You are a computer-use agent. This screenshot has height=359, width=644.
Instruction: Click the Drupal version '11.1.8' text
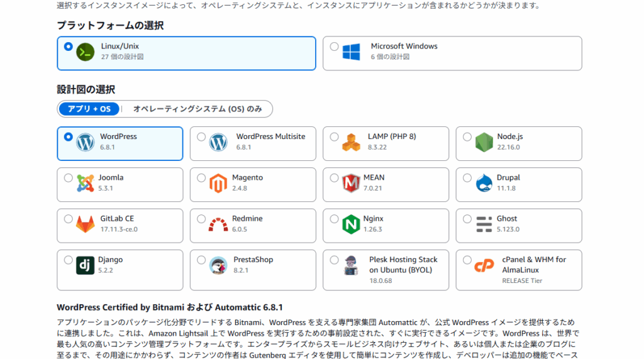click(506, 188)
